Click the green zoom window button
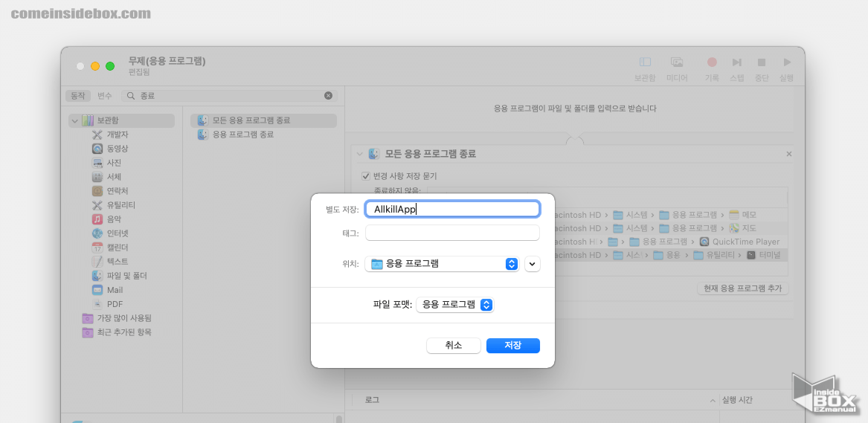 coord(110,66)
